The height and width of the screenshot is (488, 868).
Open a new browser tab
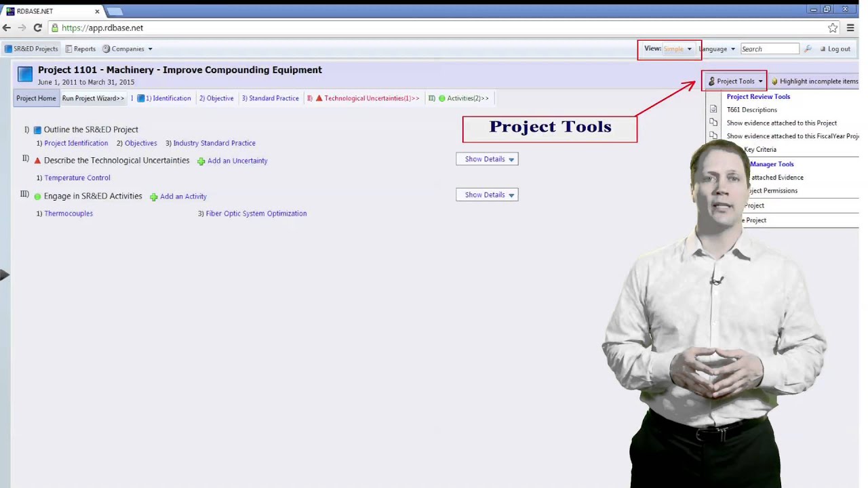(115, 11)
